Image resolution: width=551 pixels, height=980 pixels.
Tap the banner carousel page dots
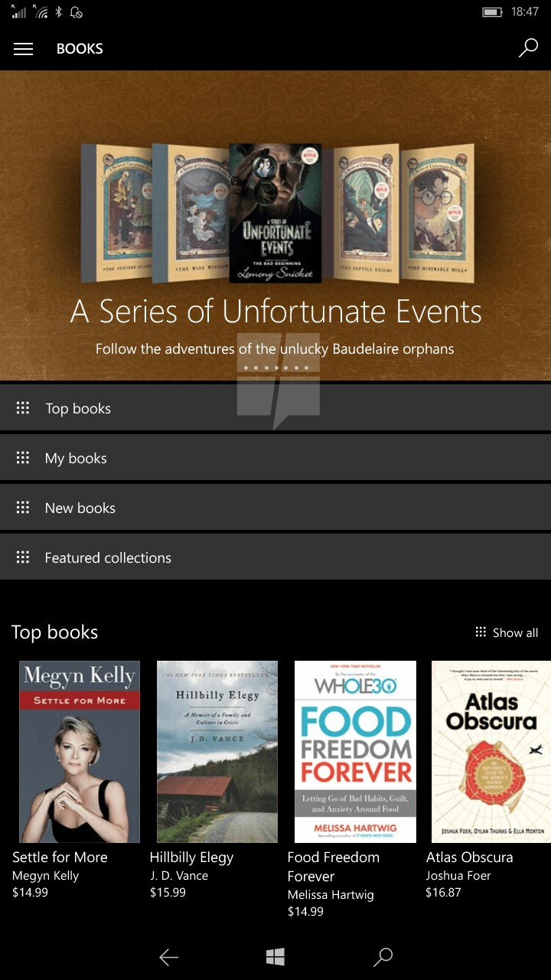[275, 368]
